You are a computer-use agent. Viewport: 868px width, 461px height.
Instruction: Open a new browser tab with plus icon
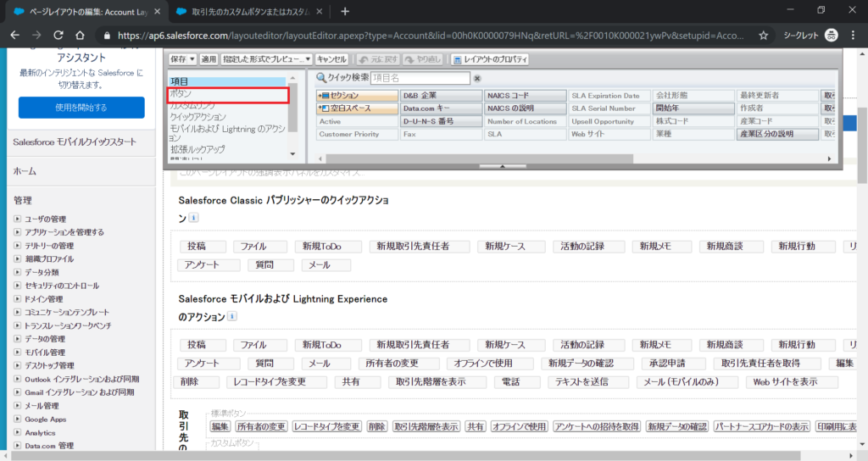coord(345,11)
